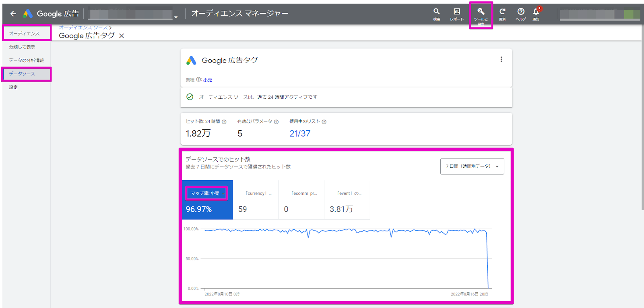This screenshot has width=644, height=308.
Task: Open the 7 日間 time range dropdown
Action: pyautogui.click(x=472, y=166)
